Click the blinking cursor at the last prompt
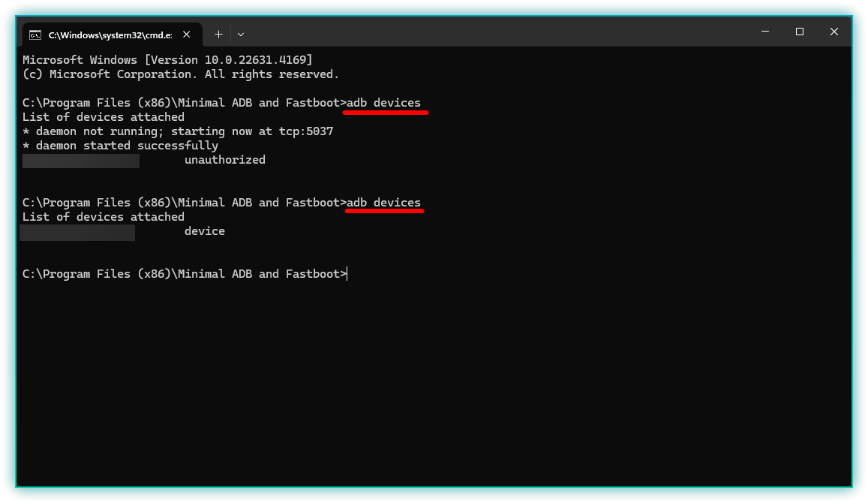 pyautogui.click(x=347, y=274)
